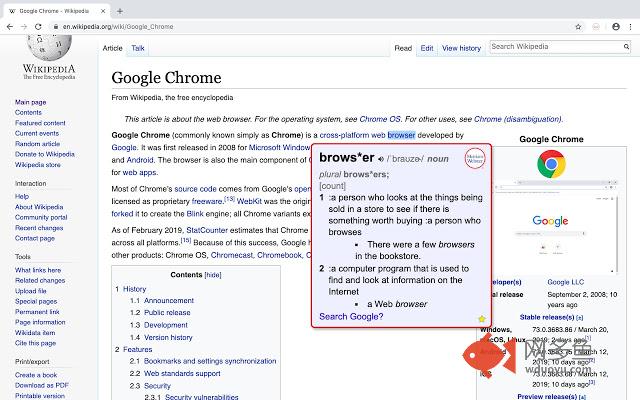Close the Google Chrome - Wikipedia tab

103,11
